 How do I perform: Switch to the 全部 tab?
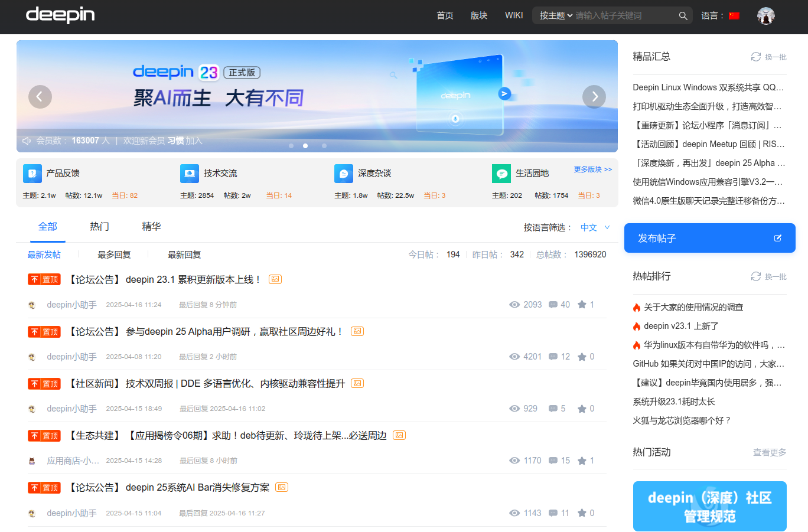coord(48,227)
